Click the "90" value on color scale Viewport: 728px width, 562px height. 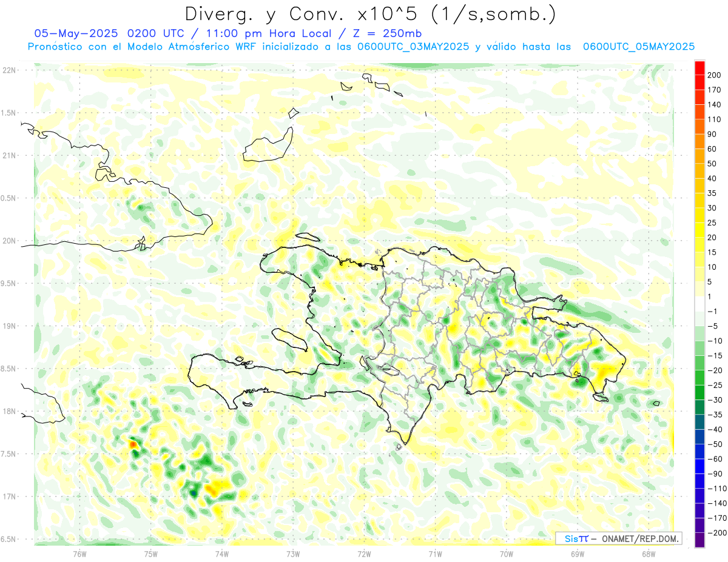[x=713, y=135]
